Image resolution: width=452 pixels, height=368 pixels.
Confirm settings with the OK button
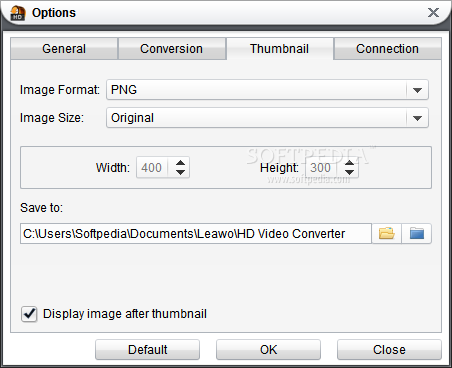(268, 350)
